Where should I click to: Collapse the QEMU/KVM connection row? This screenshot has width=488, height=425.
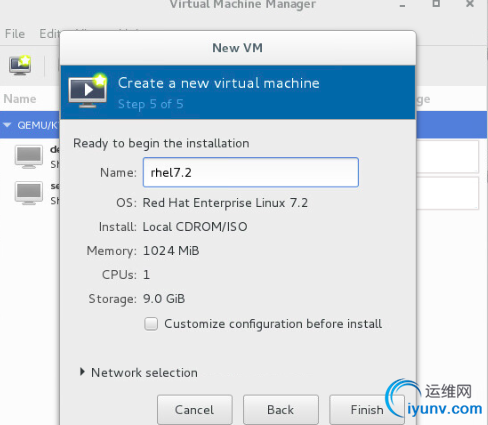pyautogui.click(x=7, y=125)
